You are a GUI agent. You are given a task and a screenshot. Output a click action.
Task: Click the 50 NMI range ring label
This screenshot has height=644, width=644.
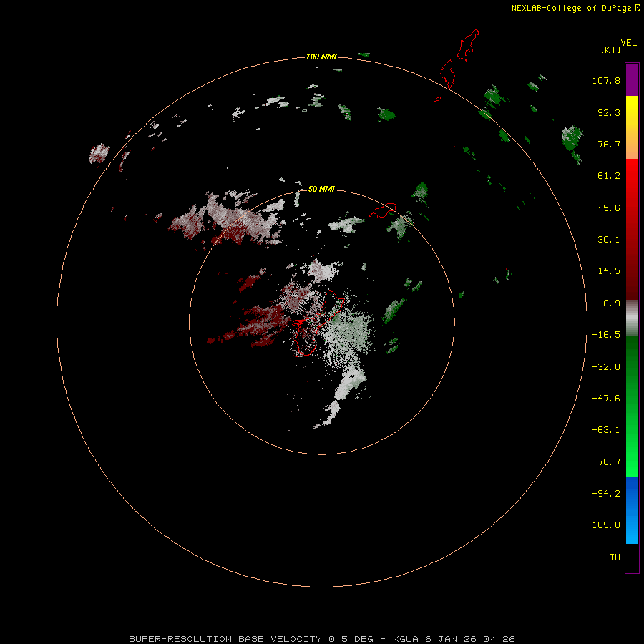(321, 189)
